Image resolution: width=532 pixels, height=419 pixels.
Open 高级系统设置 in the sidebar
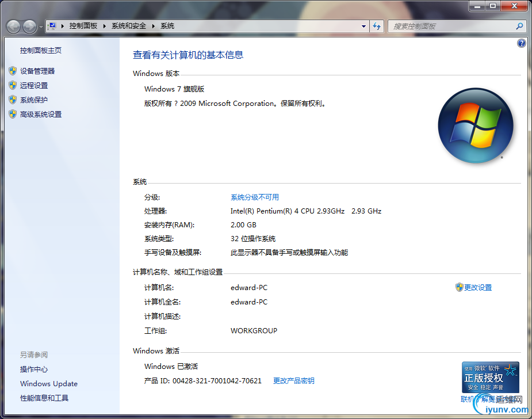(39, 114)
